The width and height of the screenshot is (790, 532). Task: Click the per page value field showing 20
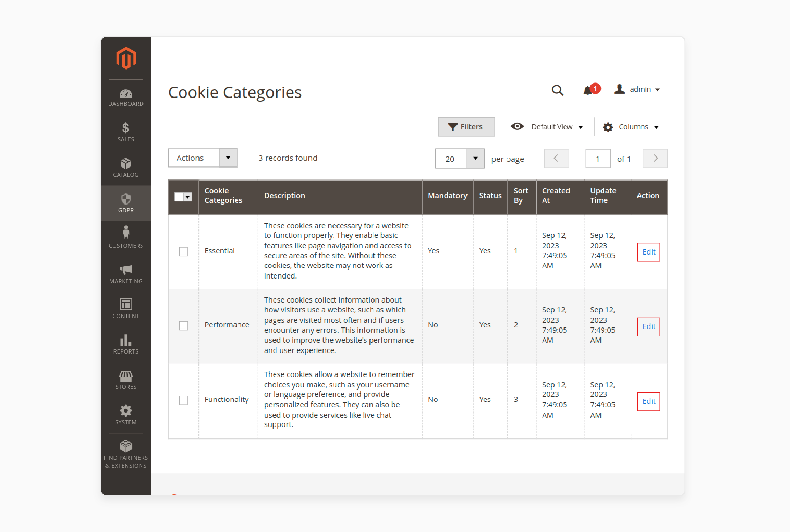point(451,159)
